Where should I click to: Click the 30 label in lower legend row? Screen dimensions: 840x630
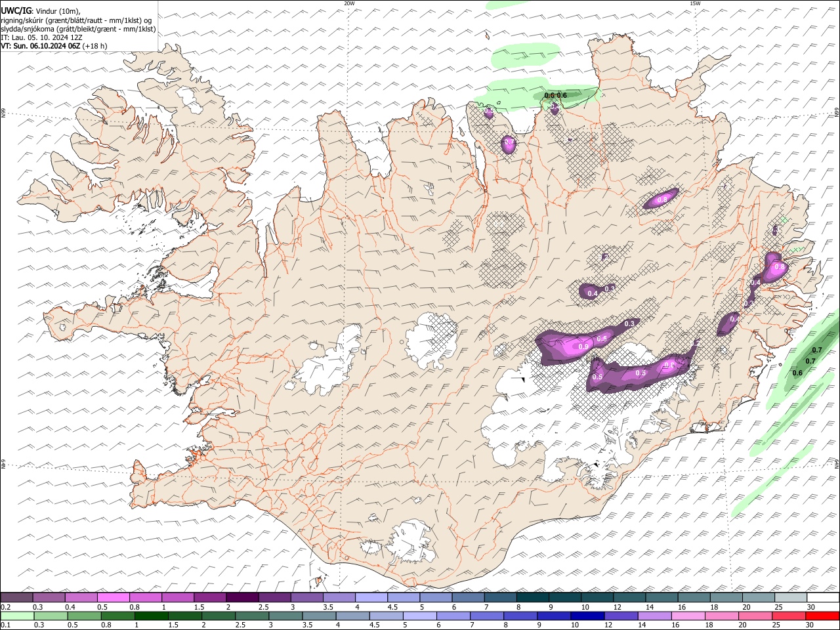click(x=811, y=625)
